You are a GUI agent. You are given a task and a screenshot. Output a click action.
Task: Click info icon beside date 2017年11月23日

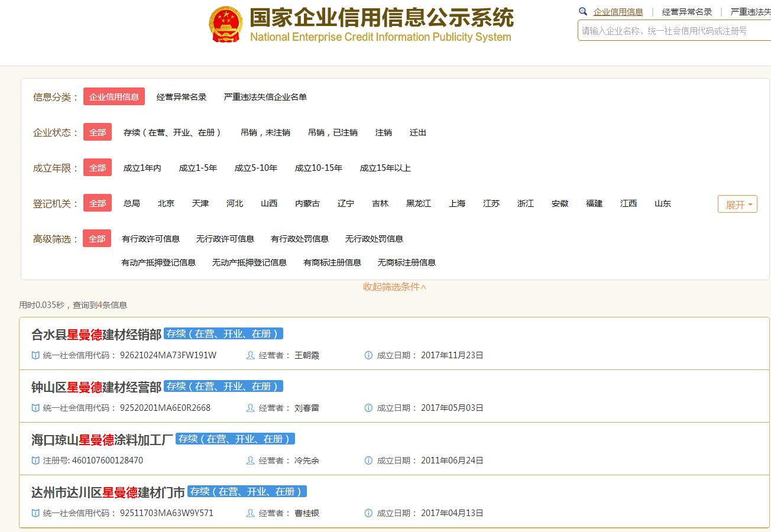(x=368, y=355)
